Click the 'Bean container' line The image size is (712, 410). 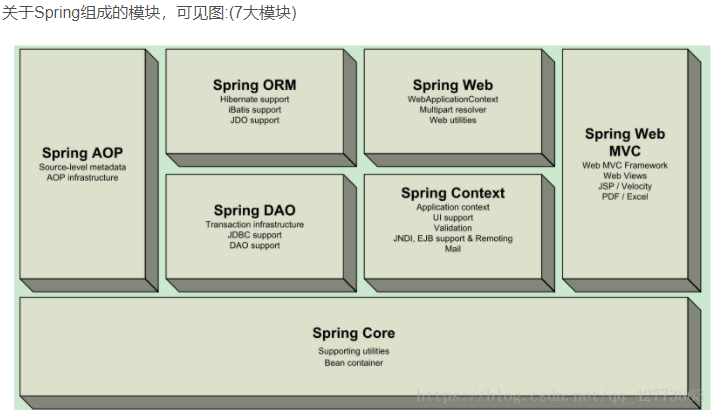(x=354, y=363)
